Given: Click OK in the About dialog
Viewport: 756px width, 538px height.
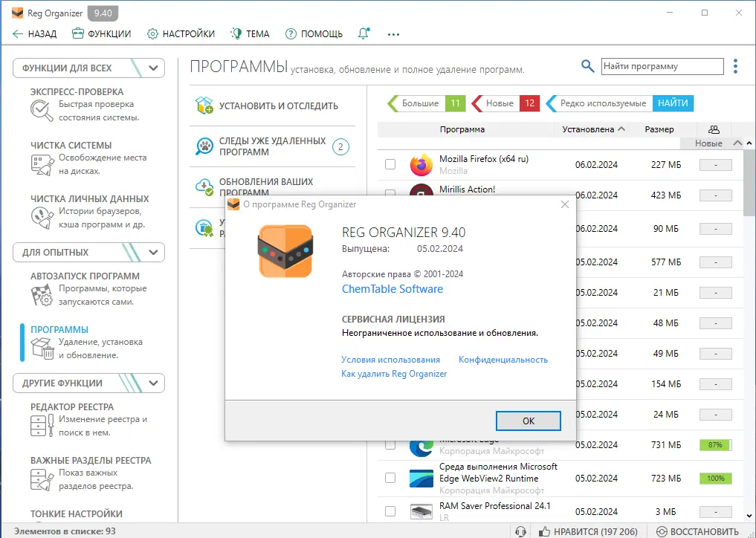Looking at the screenshot, I should (x=529, y=421).
